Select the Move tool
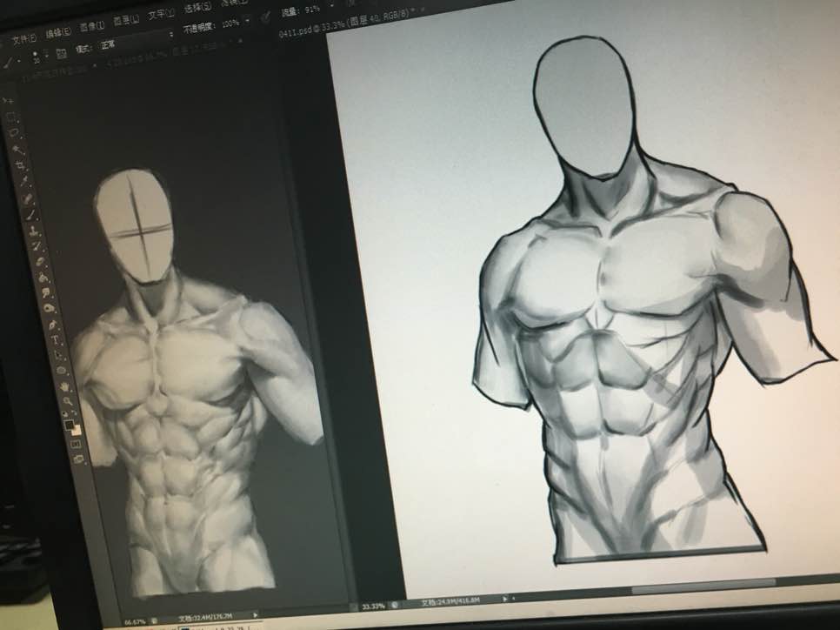 pyautogui.click(x=9, y=100)
